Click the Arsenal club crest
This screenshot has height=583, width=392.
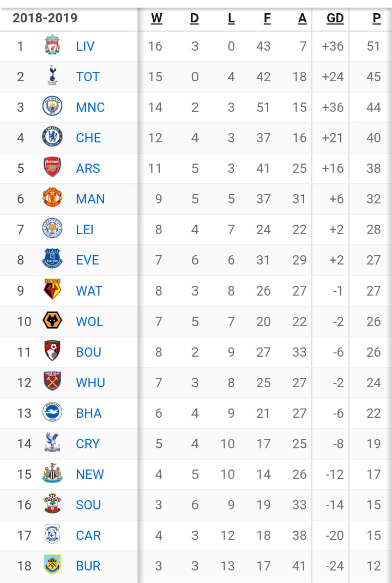point(52,167)
